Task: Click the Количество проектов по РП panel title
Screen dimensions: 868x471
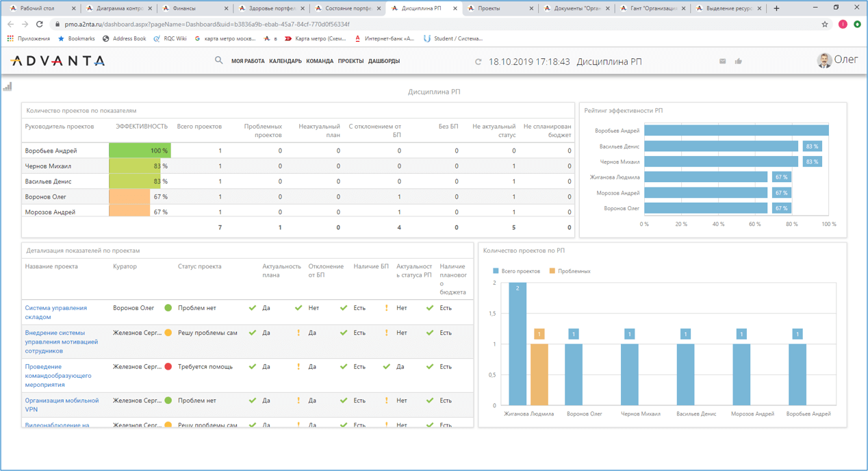Action: coord(524,251)
